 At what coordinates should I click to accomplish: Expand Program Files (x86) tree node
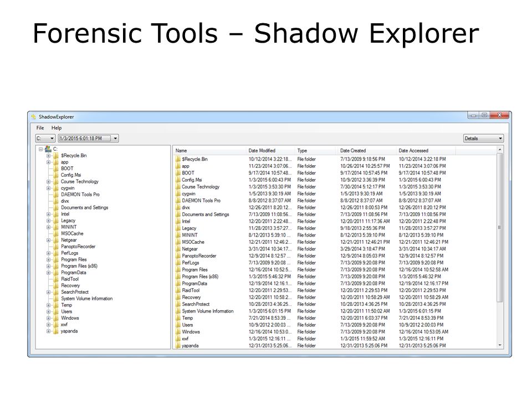(x=49, y=266)
